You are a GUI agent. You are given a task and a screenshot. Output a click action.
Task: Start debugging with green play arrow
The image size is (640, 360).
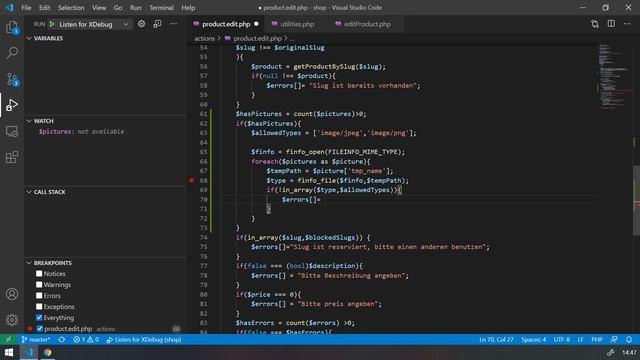[52, 24]
